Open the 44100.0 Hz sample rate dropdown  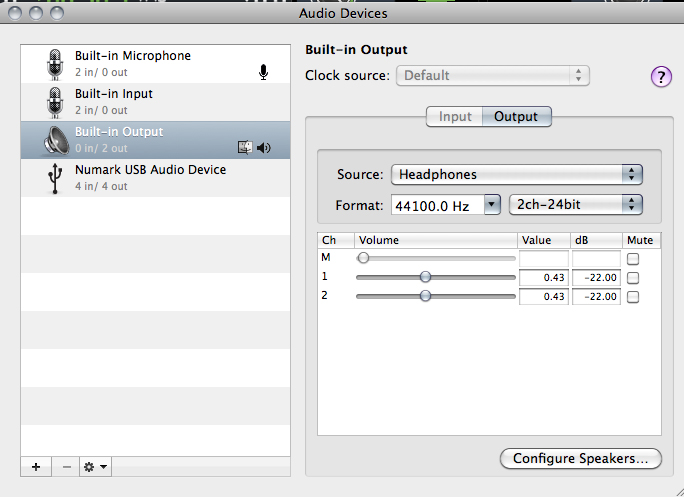(445, 204)
